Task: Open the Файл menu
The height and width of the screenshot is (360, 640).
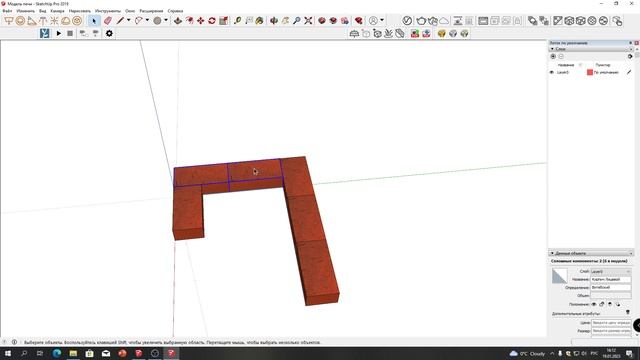Action: 7,11
